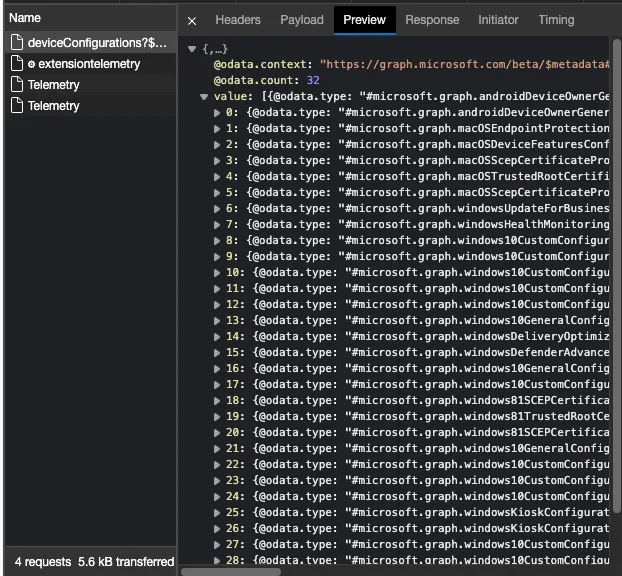
Task: Expand item 7 windowsHealthMonitoring
Action: click(x=217, y=225)
